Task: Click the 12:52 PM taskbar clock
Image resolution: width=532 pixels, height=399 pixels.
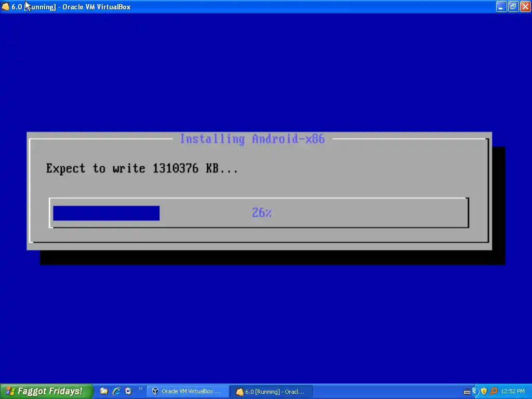Action: [513, 391]
